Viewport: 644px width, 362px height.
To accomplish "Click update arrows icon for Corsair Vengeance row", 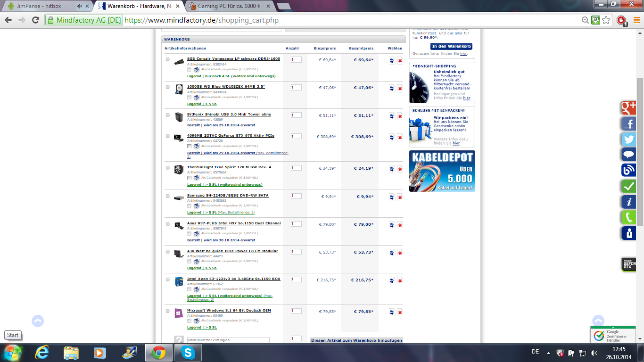I will click(x=392, y=61).
